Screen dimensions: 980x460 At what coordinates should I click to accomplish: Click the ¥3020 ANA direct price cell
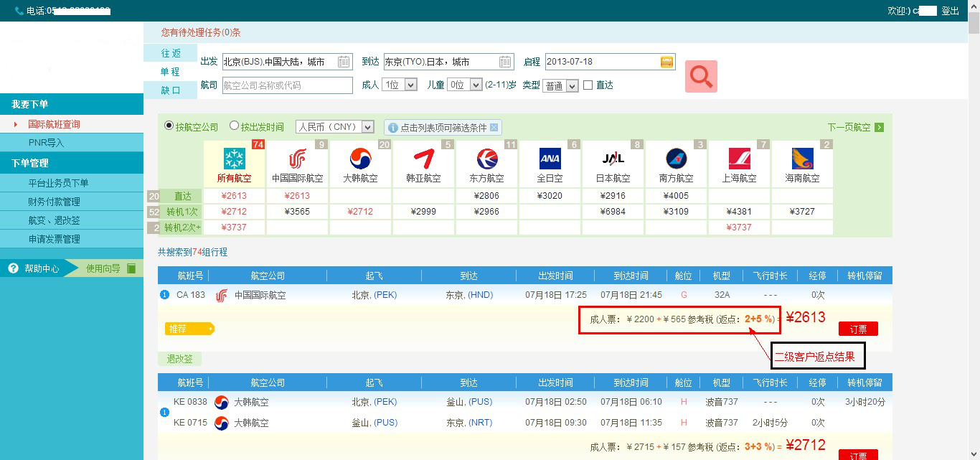(550, 196)
